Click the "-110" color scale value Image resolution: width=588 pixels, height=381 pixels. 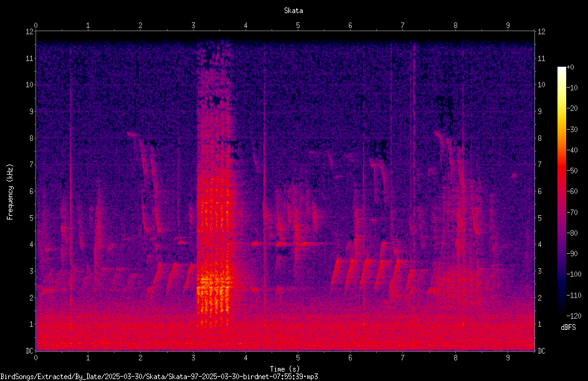574,296
